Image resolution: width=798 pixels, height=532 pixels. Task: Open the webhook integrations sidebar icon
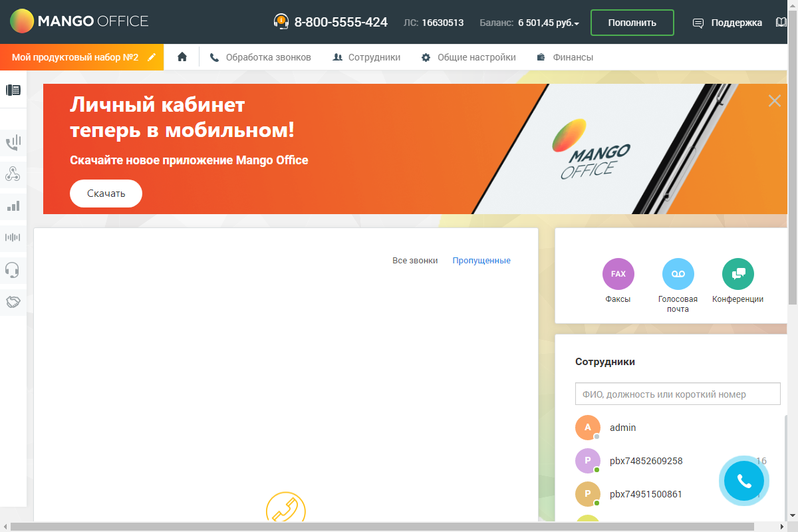coord(13,174)
